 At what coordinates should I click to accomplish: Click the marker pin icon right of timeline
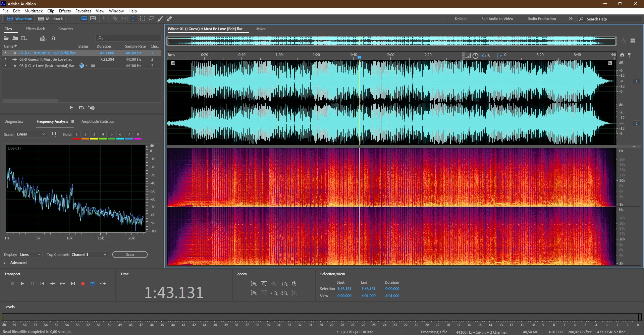pos(629,55)
